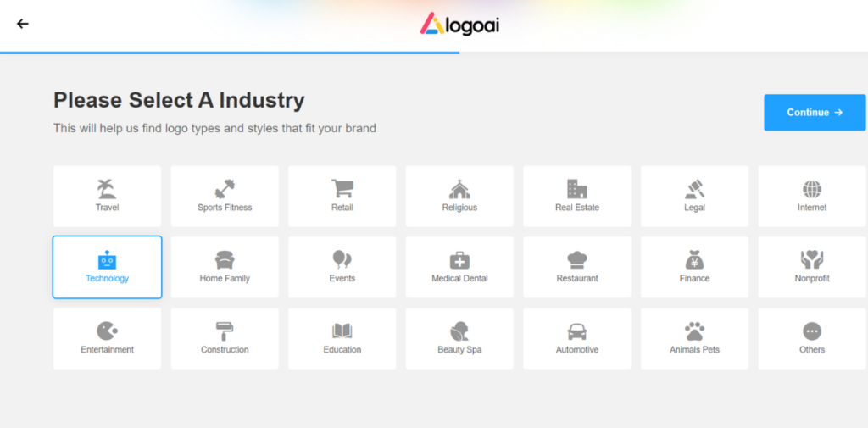868x428 pixels.
Task: Choose the Home Family sofa icon
Action: point(224,260)
